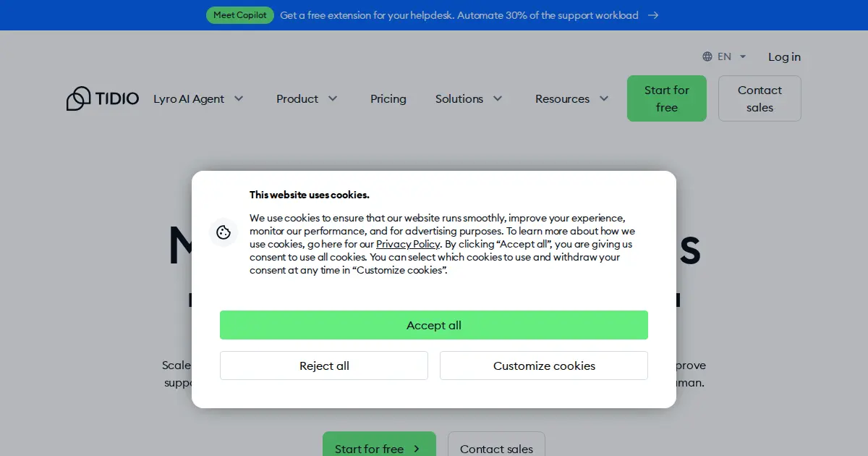Expand the Solutions menu chevron
This screenshot has height=456, width=868.
tap(498, 98)
